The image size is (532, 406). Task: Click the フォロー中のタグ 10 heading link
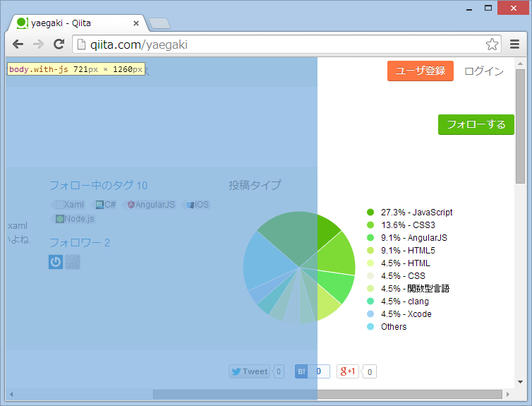[x=98, y=185]
